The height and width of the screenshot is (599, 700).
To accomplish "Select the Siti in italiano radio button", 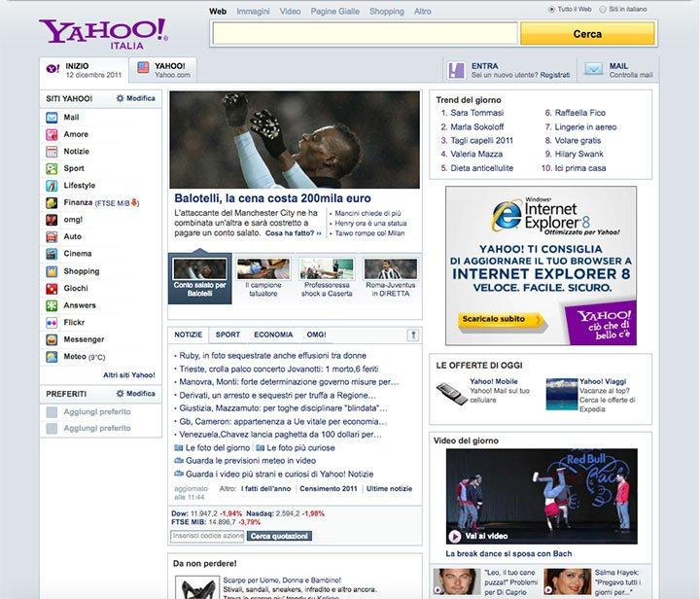I will pyautogui.click(x=603, y=9).
